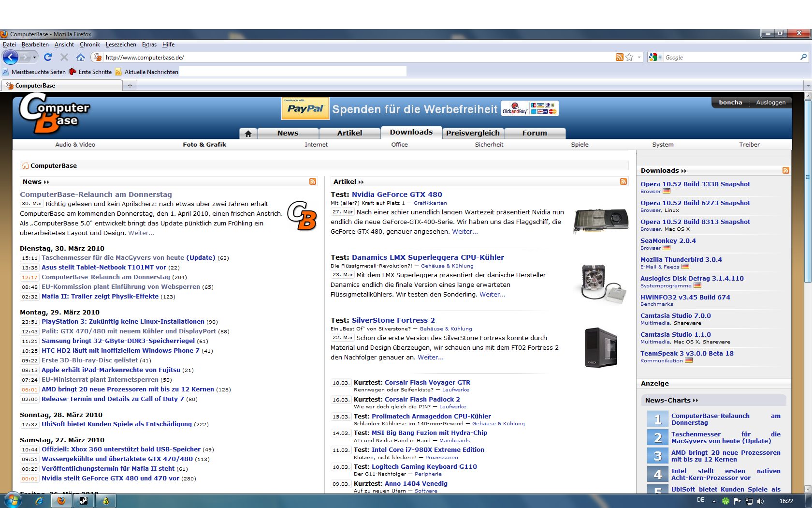
Task: Open the Datei menu
Action: click(x=9, y=45)
